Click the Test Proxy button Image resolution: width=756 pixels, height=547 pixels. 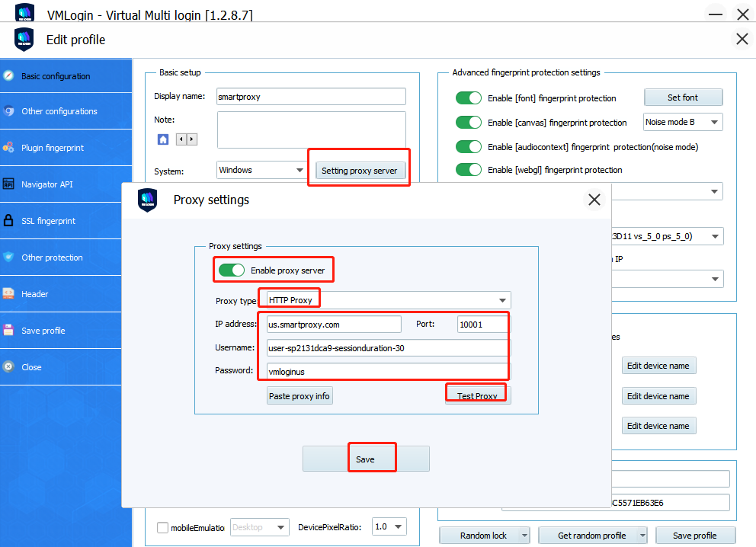pyautogui.click(x=477, y=395)
